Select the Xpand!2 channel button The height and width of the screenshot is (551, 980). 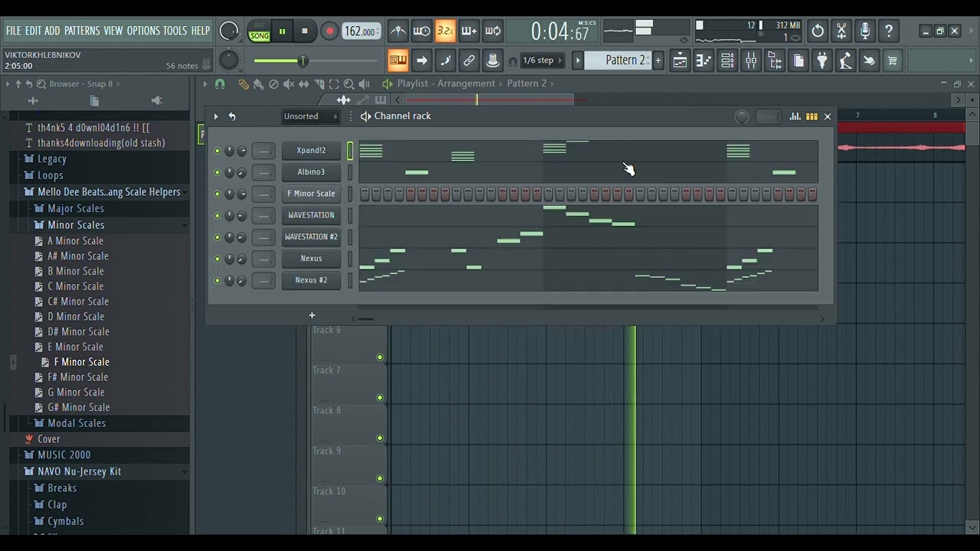coord(311,151)
